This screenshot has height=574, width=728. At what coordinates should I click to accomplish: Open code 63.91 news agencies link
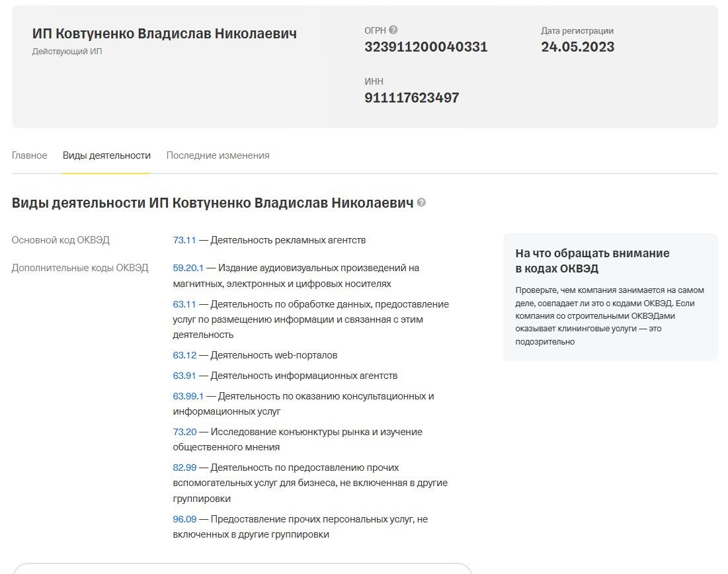184,375
